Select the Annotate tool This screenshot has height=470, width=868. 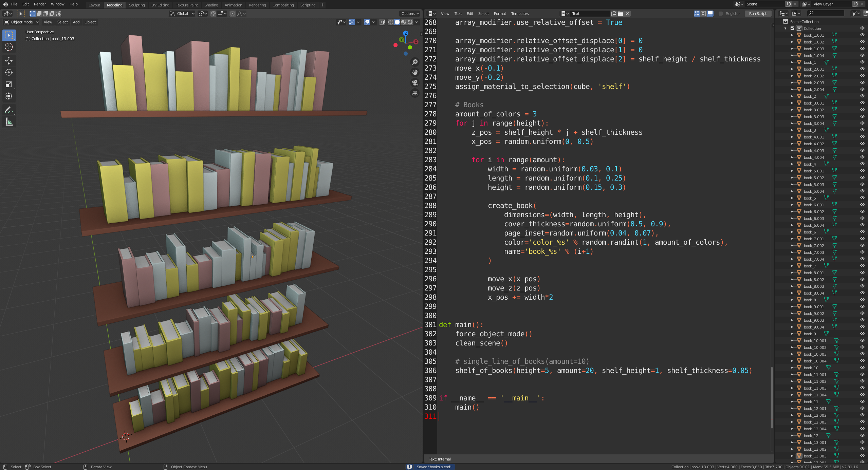pos(9,110)
